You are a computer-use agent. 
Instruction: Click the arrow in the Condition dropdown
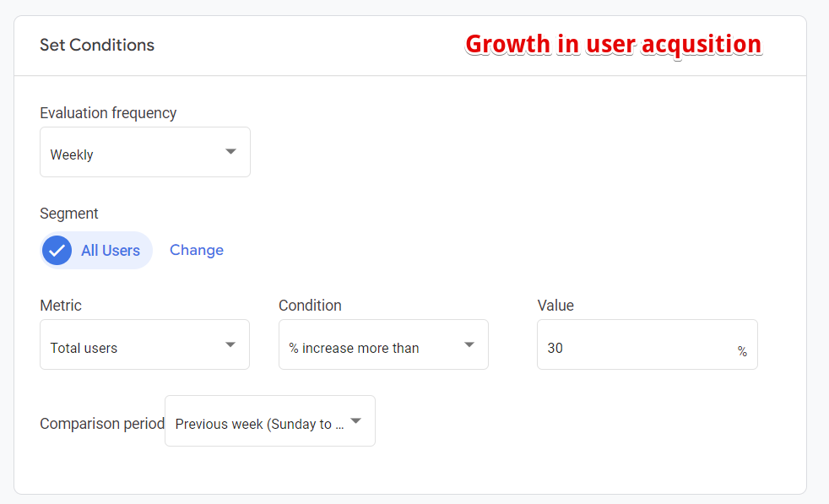(469, 344)
